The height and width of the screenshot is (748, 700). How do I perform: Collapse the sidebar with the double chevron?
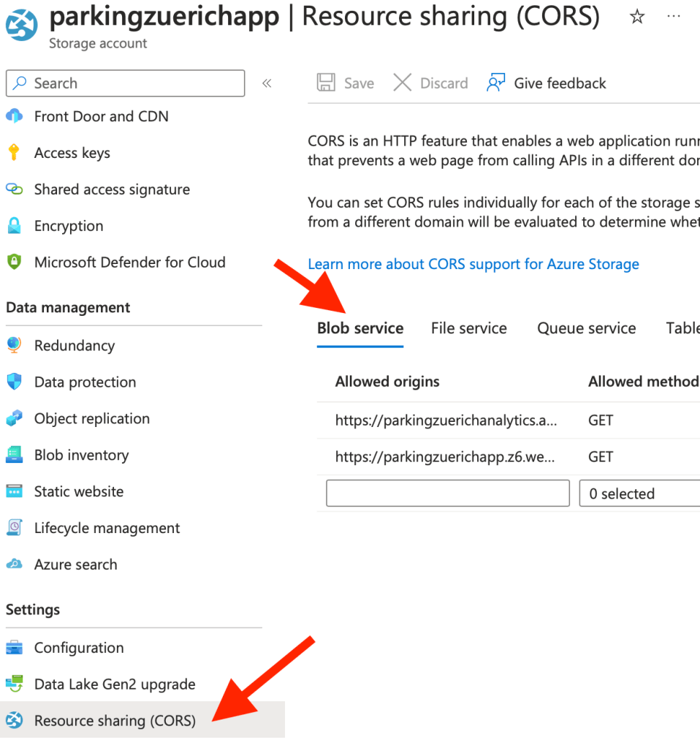click(x=267, y=83)
